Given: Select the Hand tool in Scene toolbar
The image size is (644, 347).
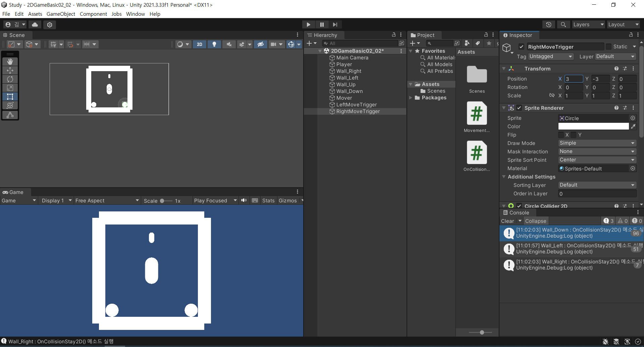Looking at the screenshot, I should tap(10, 61).
